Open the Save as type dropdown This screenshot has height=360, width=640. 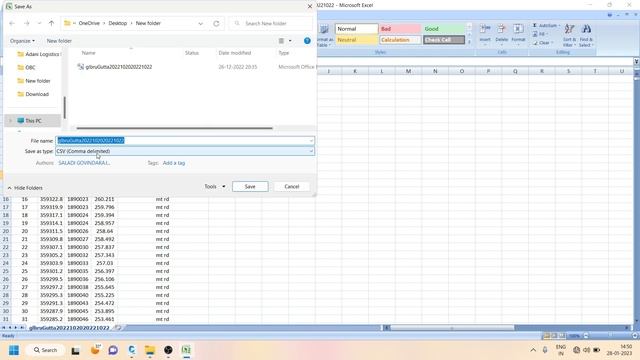tap(311, 151)
